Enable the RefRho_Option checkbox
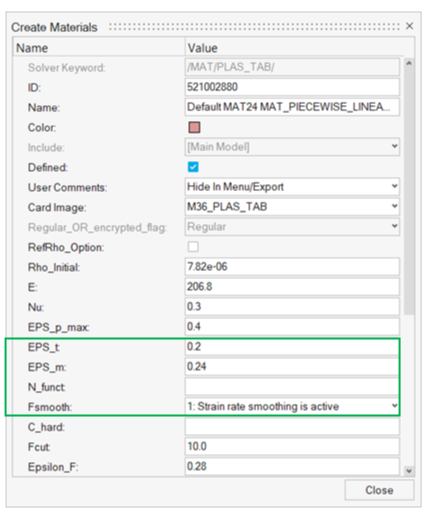The height and width of the screenshot is (519, 439). pos(193,247)
